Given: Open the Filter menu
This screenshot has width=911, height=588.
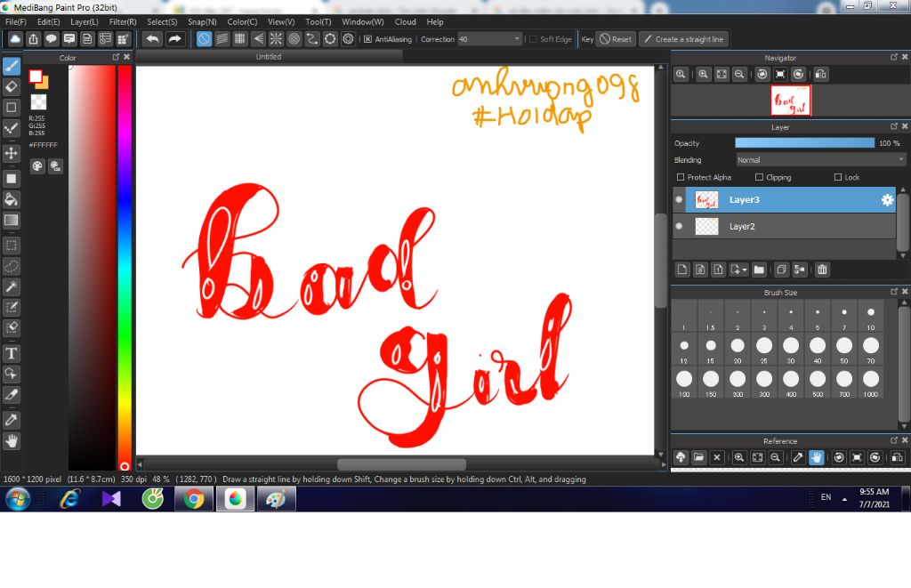Looking at the screenshot, I should point(123,22).
